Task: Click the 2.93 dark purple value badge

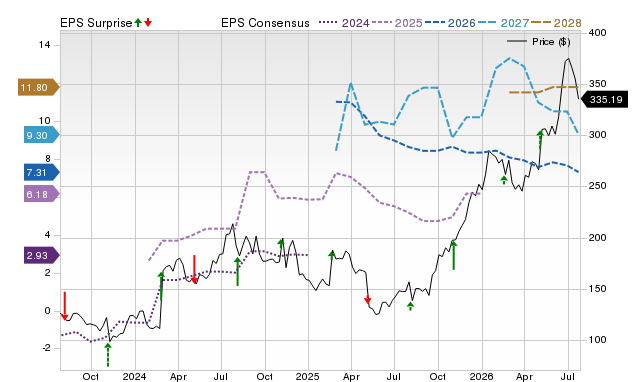Action: click(x=41, y=255)
